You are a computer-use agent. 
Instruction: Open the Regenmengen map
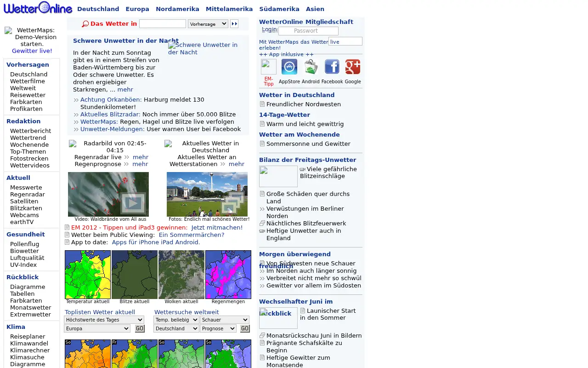228,275
